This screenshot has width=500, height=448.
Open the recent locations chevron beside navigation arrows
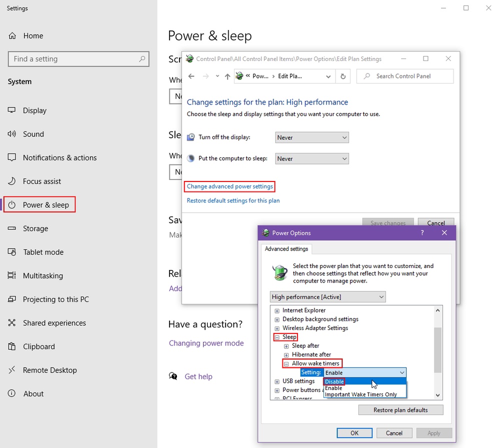[x=217, y=76]
